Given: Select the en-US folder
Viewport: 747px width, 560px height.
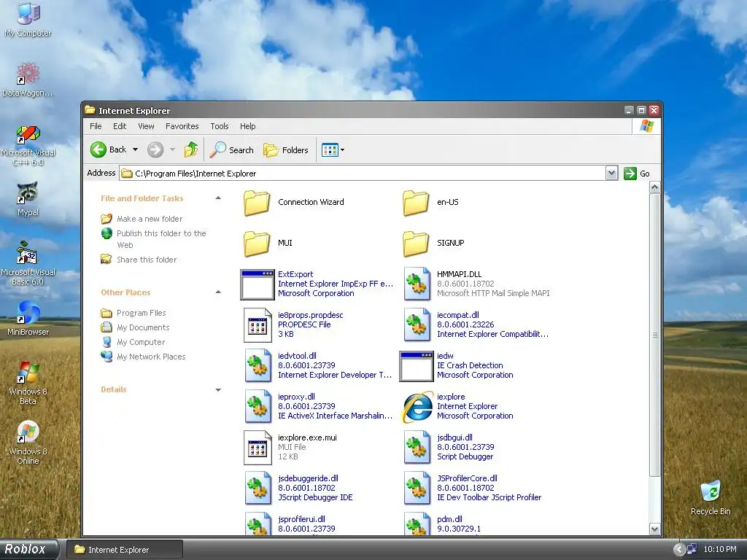Looking at the screenshot, I should 416,203.
